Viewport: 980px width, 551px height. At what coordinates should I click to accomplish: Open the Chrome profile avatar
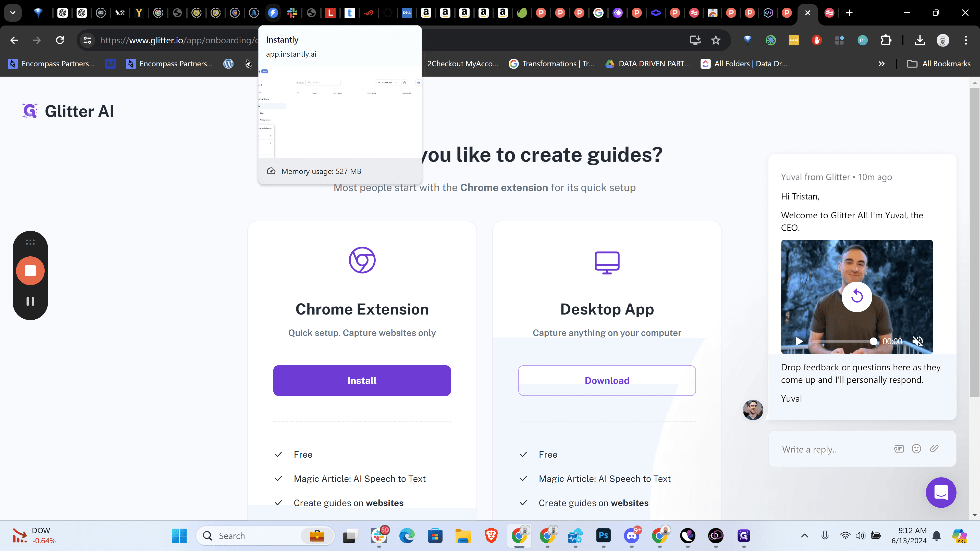point(943,40)
